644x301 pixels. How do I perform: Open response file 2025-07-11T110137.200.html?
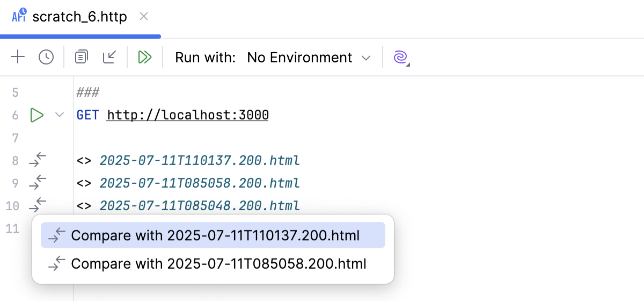[199, 160]
